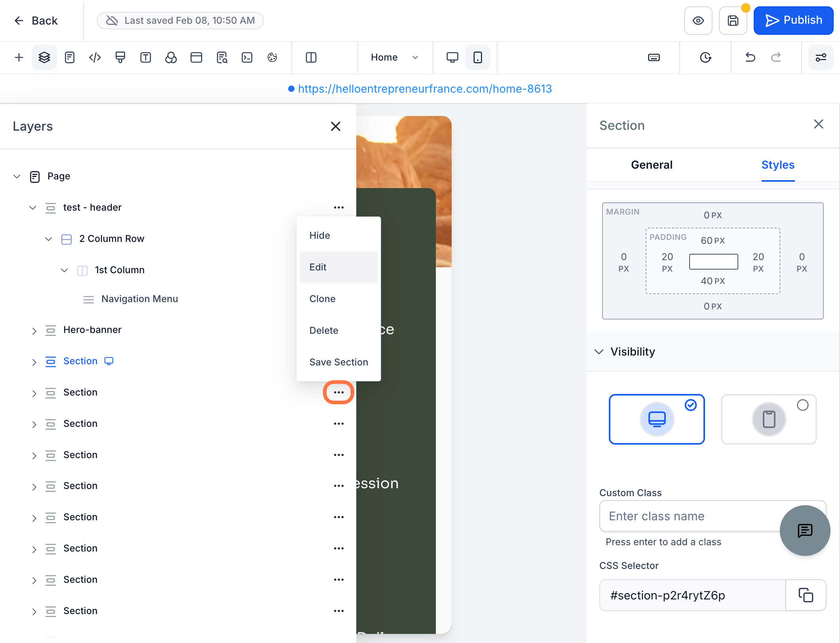Collapse the Visibility section

pos(599,352)
